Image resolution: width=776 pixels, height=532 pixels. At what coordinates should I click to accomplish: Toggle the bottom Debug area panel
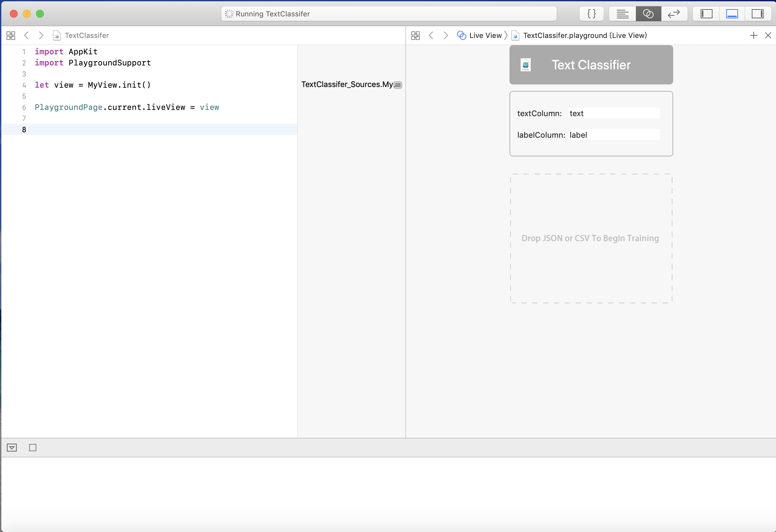pyautogui.click(x=731, y=14)
